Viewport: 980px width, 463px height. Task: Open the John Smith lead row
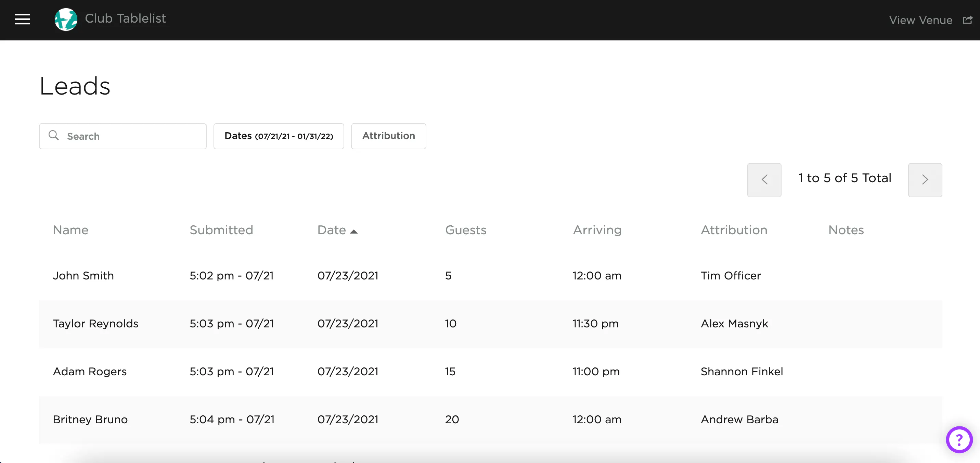pos(83,276)
